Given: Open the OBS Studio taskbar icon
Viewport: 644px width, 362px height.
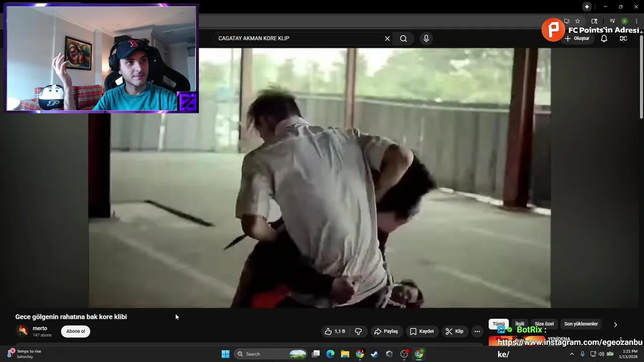Looking at the screenshot, I should point(404,354).
